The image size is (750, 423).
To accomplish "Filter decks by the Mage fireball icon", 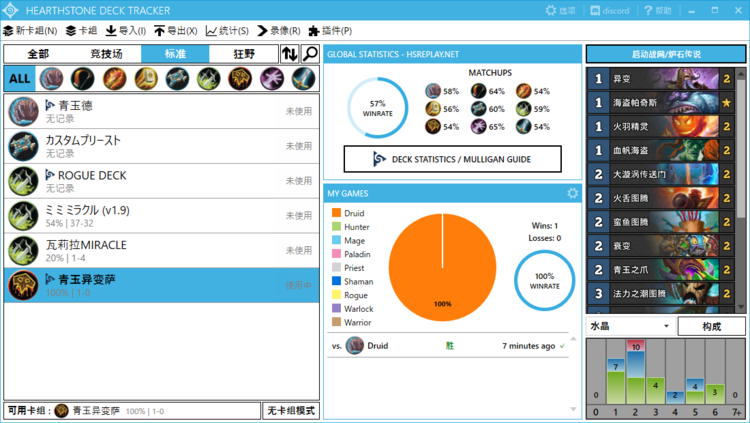I will point(114,78).
